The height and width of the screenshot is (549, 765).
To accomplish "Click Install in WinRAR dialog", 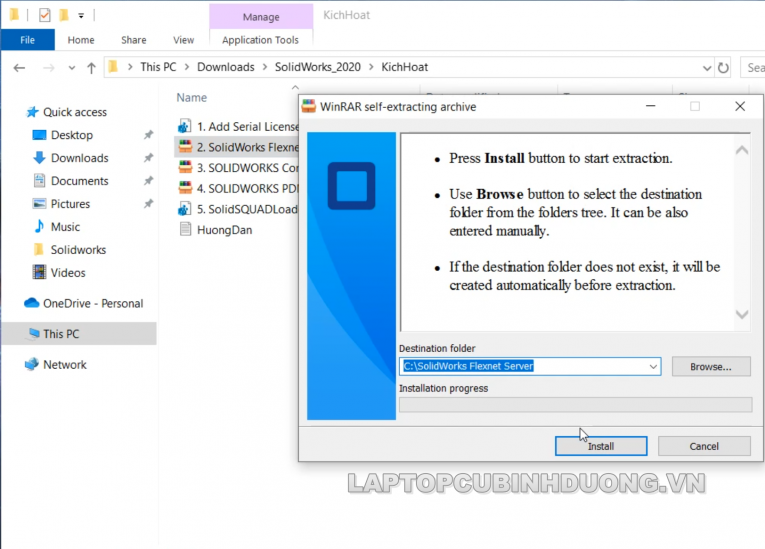I will [x=601, y=446].
